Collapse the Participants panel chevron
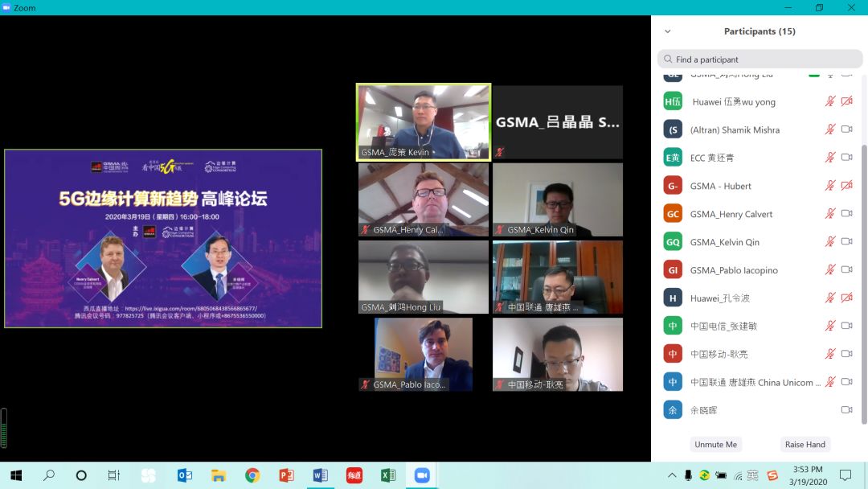 (668, 31)
